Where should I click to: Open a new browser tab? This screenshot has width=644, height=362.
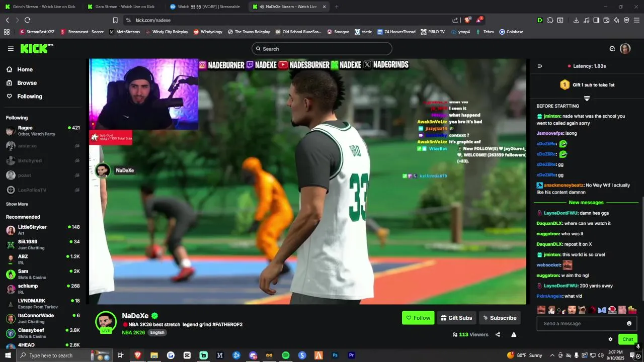click(337, 7)
